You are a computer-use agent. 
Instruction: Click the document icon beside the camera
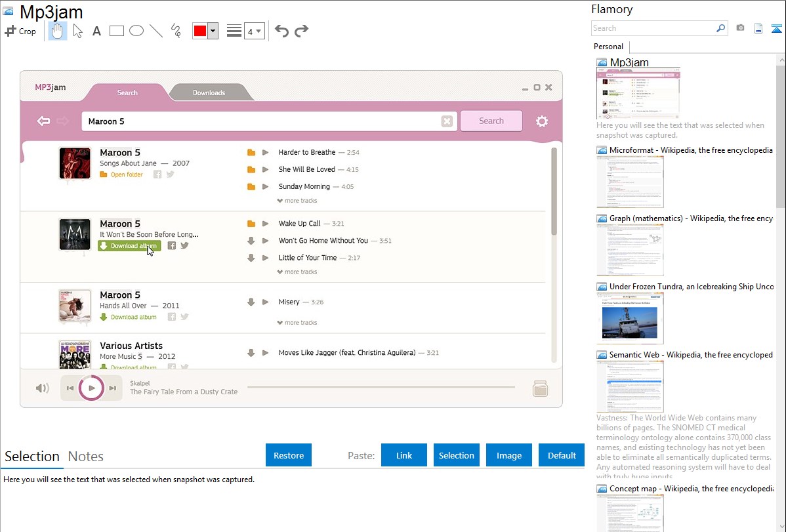coord(758,28)
